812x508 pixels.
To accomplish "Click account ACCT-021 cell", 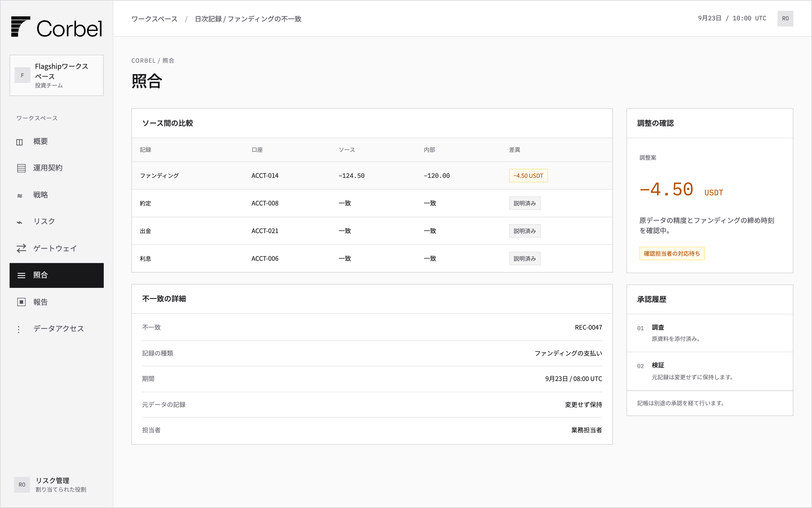I will tap(265, 231).
